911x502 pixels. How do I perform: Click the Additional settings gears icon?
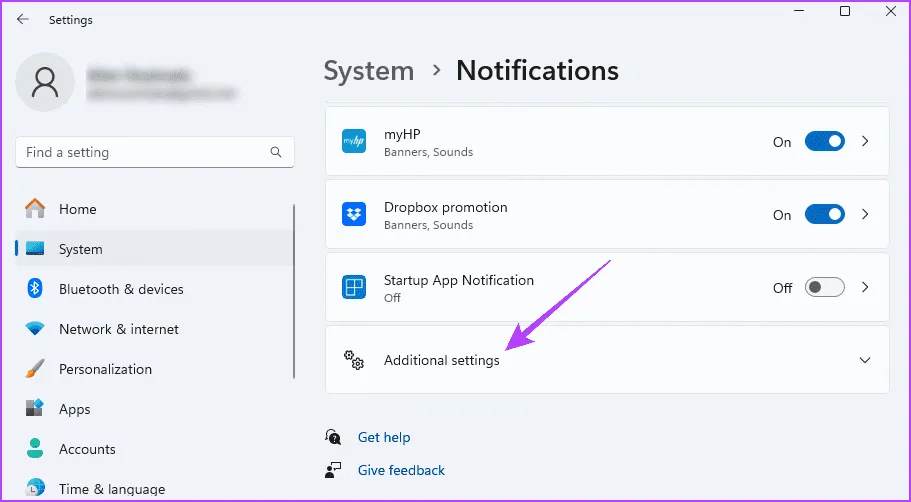354,360
